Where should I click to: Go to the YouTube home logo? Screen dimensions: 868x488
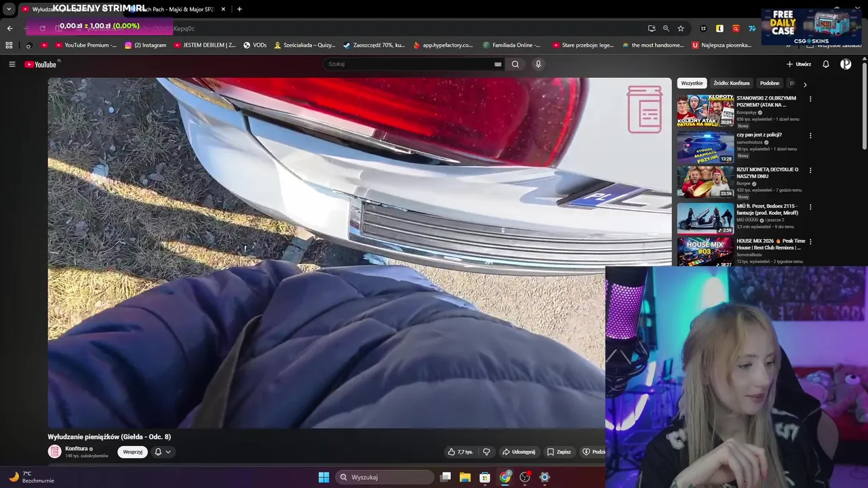(41, 64)
